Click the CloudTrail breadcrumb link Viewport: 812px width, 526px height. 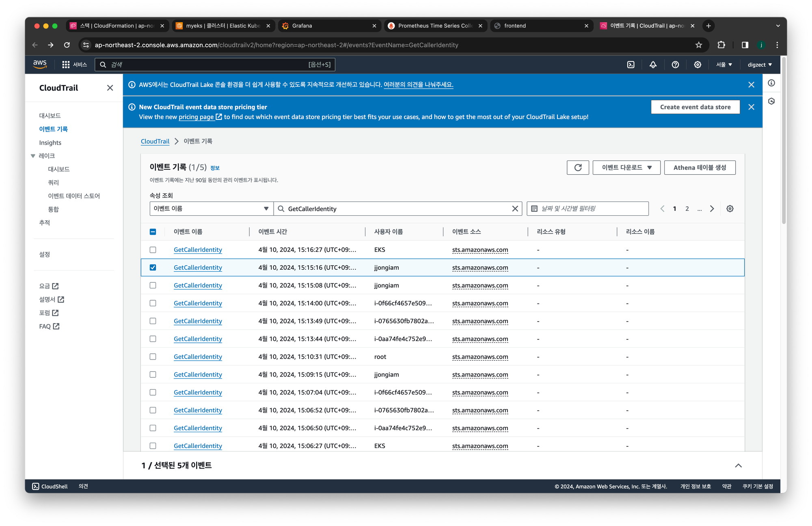(x=155, y=141)
